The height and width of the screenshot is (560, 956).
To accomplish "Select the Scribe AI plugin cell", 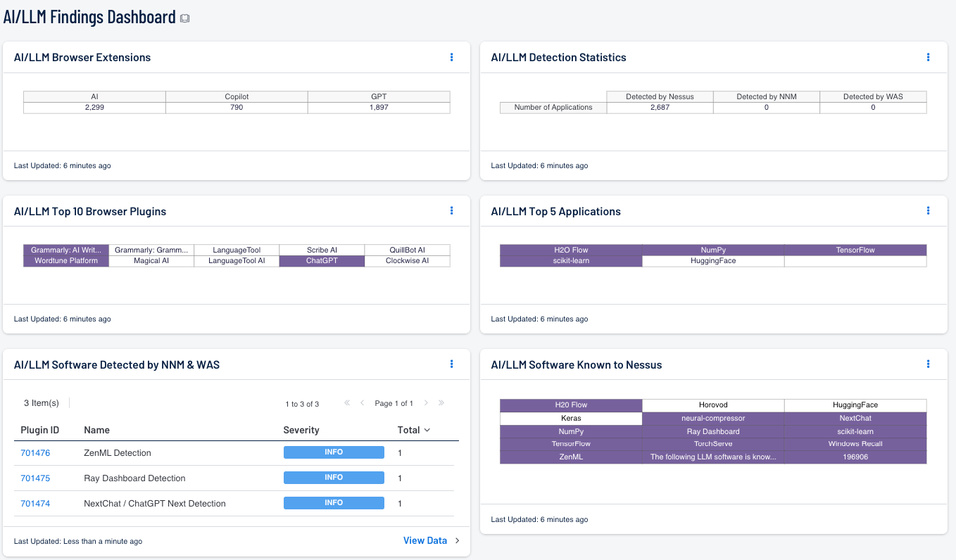I will (322, 250).
